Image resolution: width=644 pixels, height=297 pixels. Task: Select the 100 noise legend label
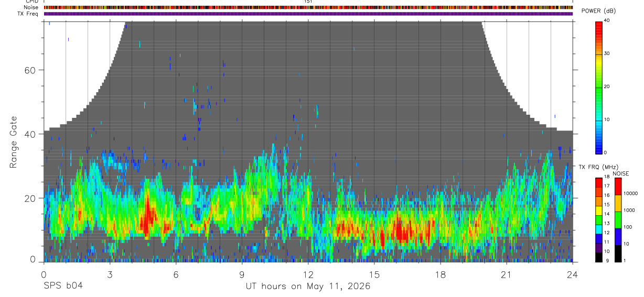tap(627, 227)
